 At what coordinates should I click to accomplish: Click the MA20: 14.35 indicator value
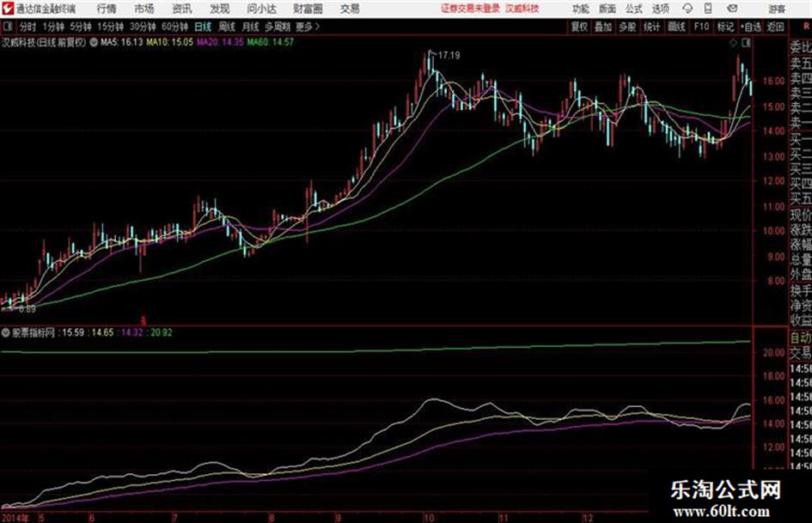pos(220,42)
